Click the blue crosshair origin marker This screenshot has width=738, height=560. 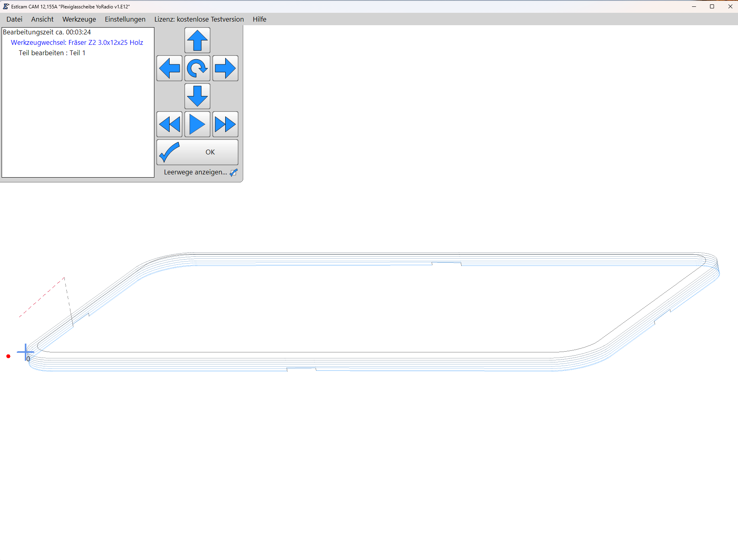coord(26,352)
